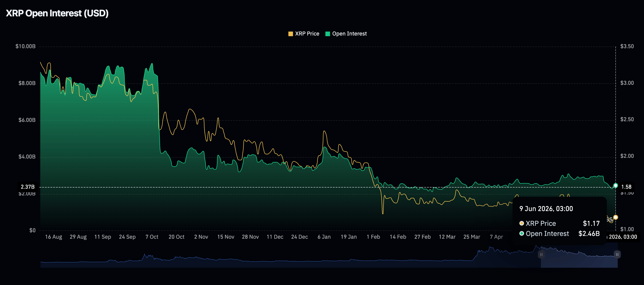The width and height of the screenshot is (644, 285).
Task: Click the XRP Price row label in tooltip
Action: click(540, 223)
